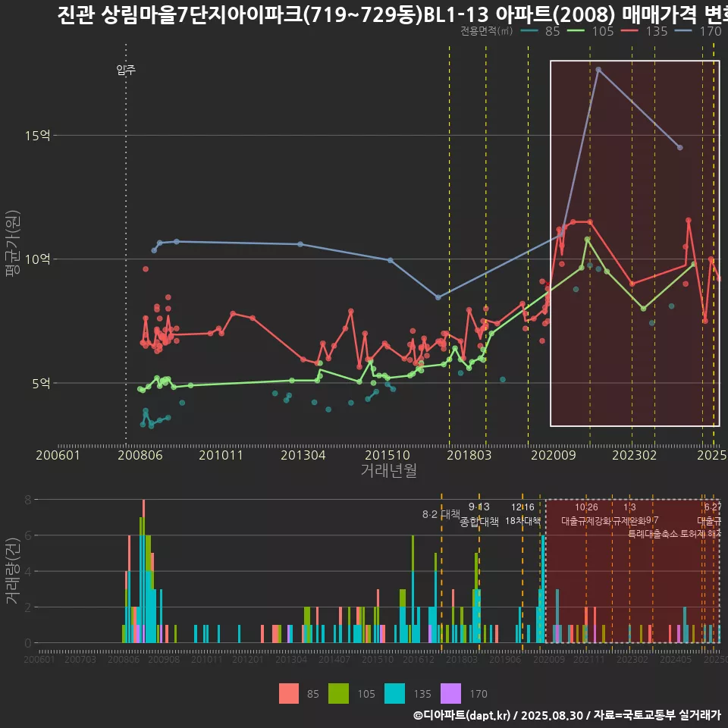Select the 170 line peak data point
This screenshot has height=728, width=728.
click(598, 69)
